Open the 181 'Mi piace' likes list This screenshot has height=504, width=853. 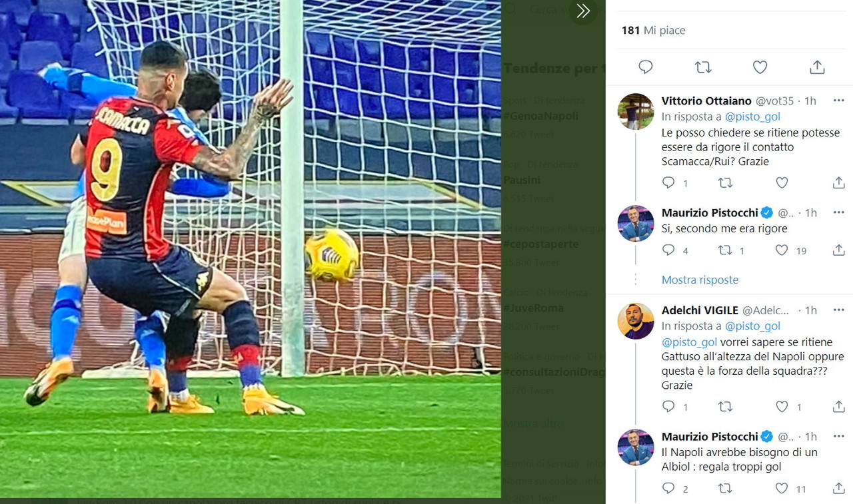click(653, 30)
